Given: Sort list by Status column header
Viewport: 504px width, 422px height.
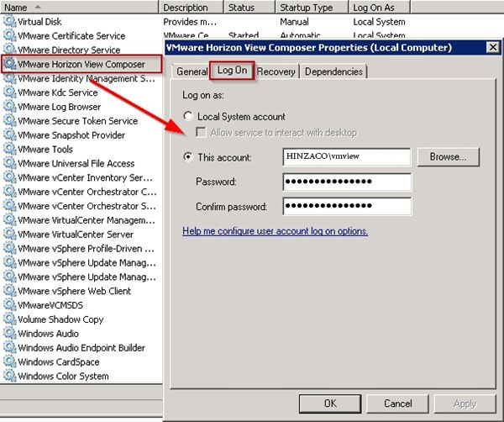Looking at the screenshot, I should tap(247, 7).
